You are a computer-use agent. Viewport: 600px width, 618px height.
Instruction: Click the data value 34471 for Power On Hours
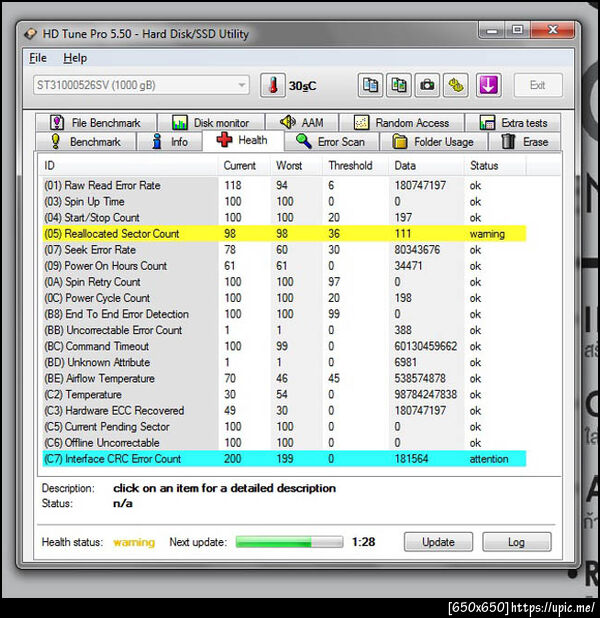pos(408,266)
